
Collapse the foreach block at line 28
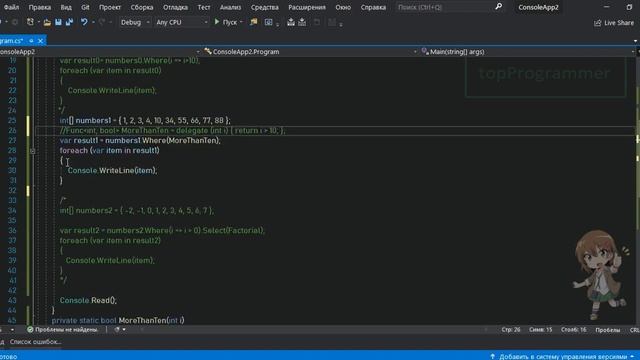tap(32, 151)
